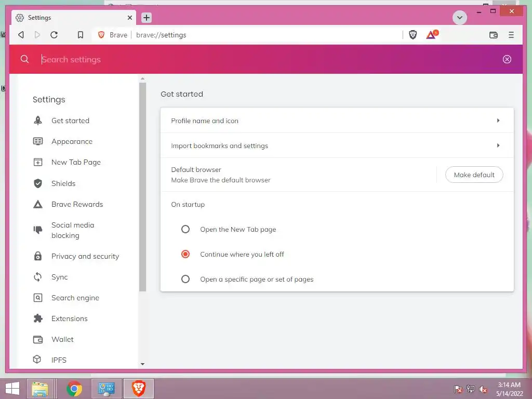Image resolution: width=532 pixels, height=399 pixels.
Task: Expand Import bookmarks and settings
Action: point(337,145)
